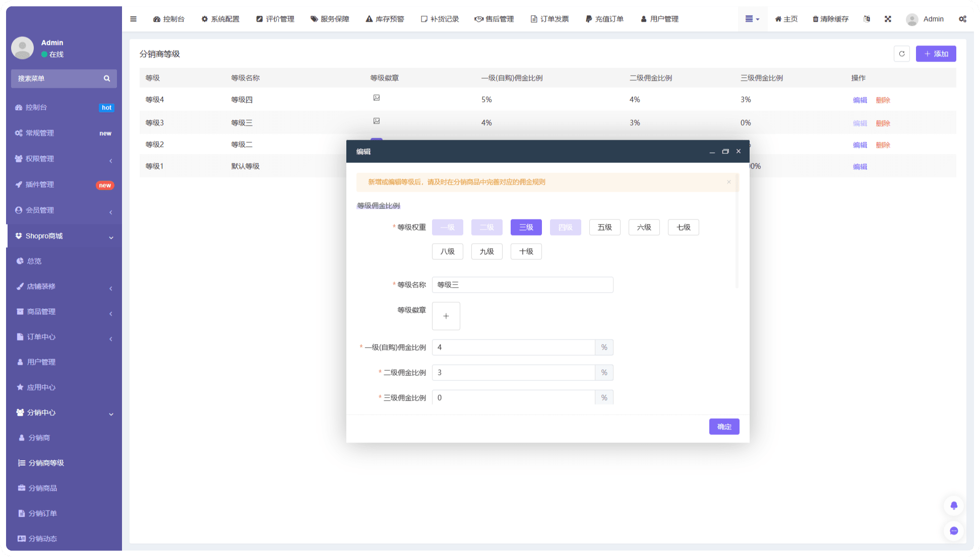Open the chat bubble floating icon
This screenshot has width=980, height=557.
[x=953, y=531]
